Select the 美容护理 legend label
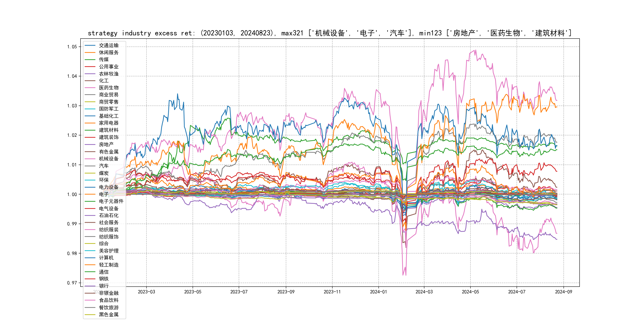 click(x=109, y=251)
